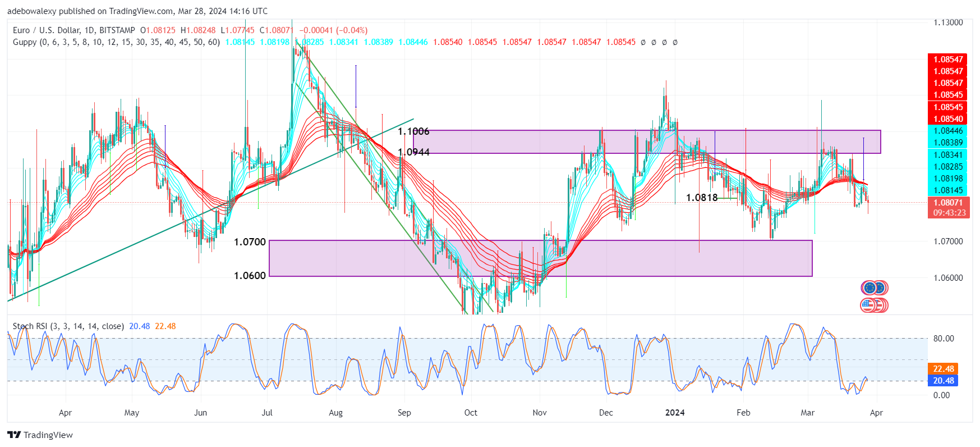Click the 1.0600 zone label on chart
The image size is (980, 447).
point(250,276)
